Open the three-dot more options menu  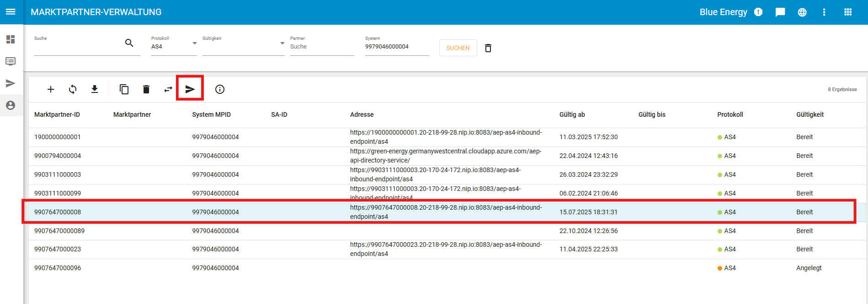[x=824, y=12]
